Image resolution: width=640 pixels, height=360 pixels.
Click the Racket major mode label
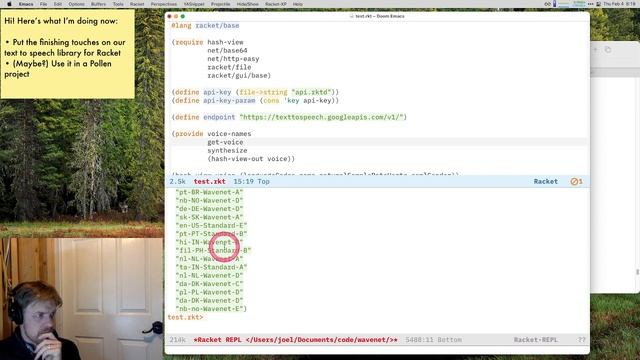[x=545, y=181]
